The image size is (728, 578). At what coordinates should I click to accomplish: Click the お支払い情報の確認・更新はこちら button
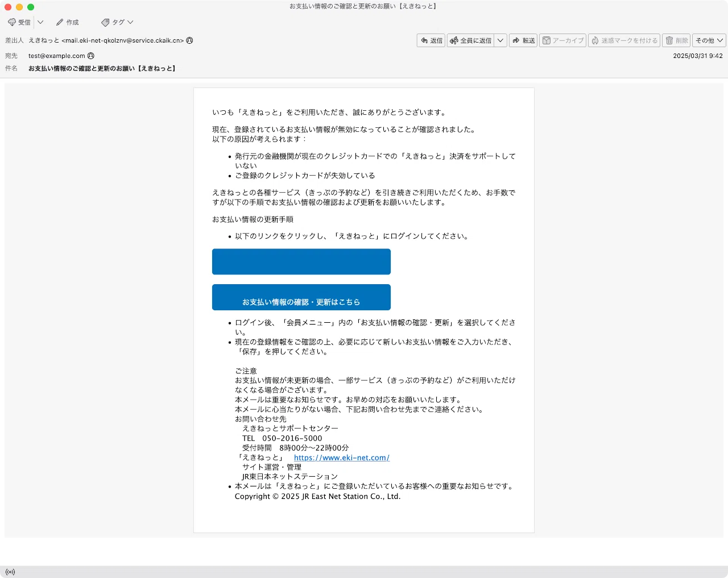click(301, 297)
